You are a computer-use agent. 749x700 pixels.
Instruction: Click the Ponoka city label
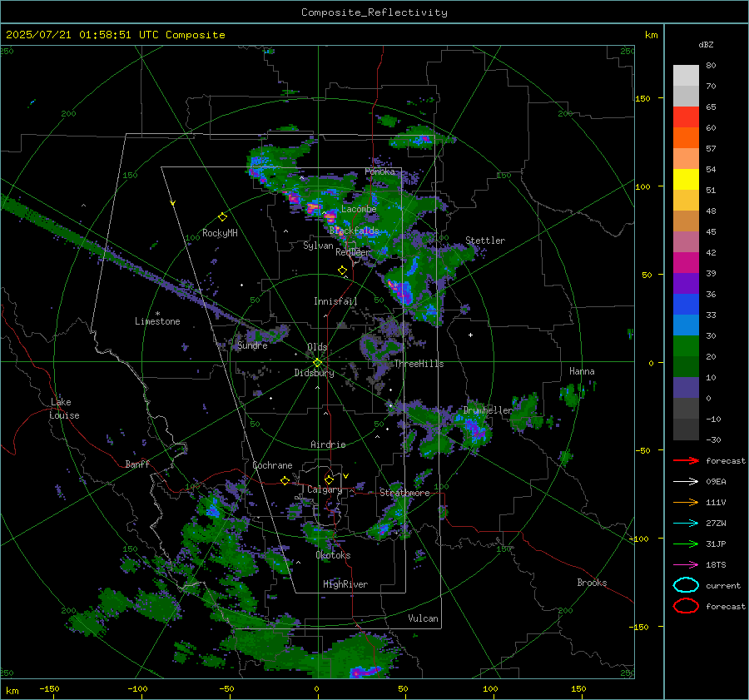379,171
